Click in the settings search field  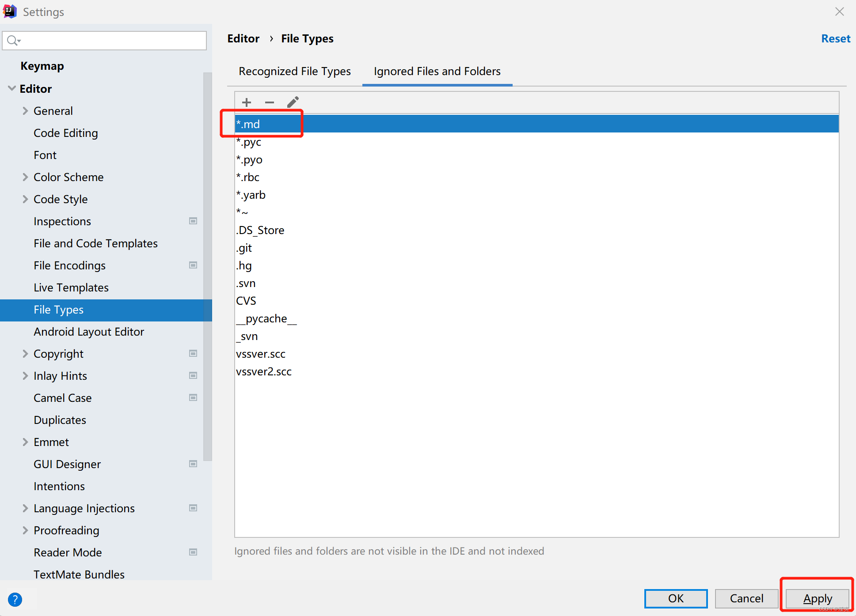click(104, 41)
